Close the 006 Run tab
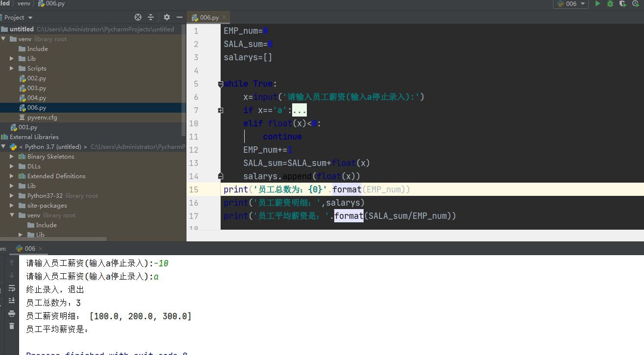The image size is (644, 355). pyautogui.click(x=40, y=248)
